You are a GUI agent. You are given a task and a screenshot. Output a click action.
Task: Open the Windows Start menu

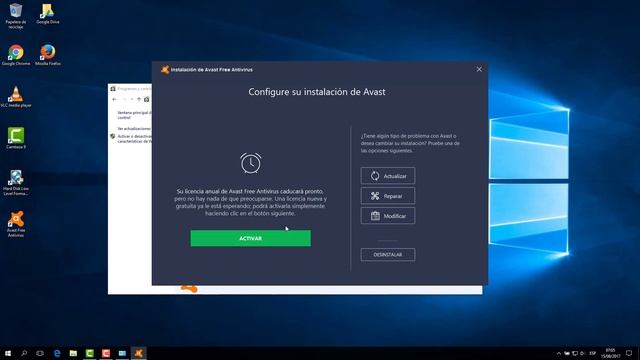pos(8,353)
